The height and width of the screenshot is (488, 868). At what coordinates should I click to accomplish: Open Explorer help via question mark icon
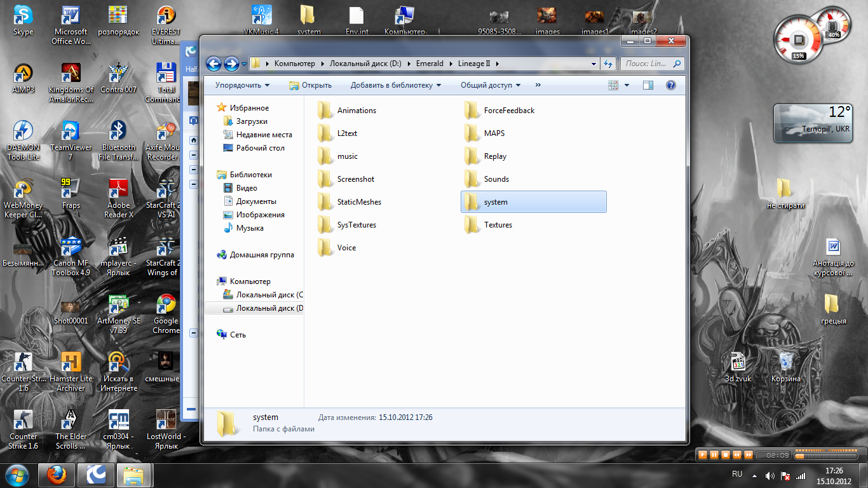tap(670, 85)
